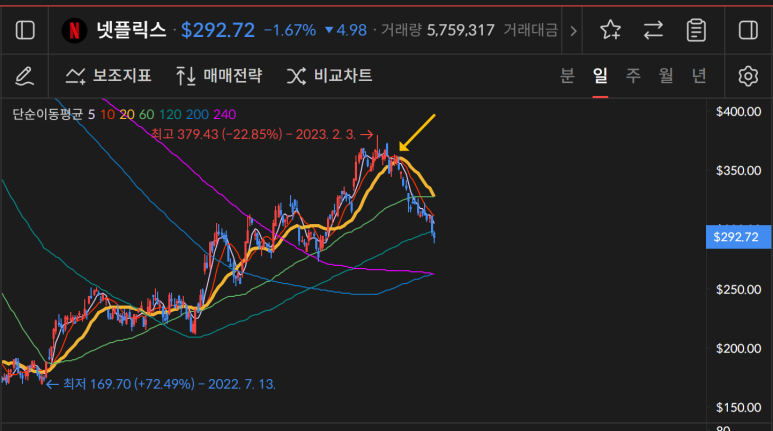The height and width of the screenshot is (431, 773).
Task: Select the 200-day moving average value
Action: 197,114
